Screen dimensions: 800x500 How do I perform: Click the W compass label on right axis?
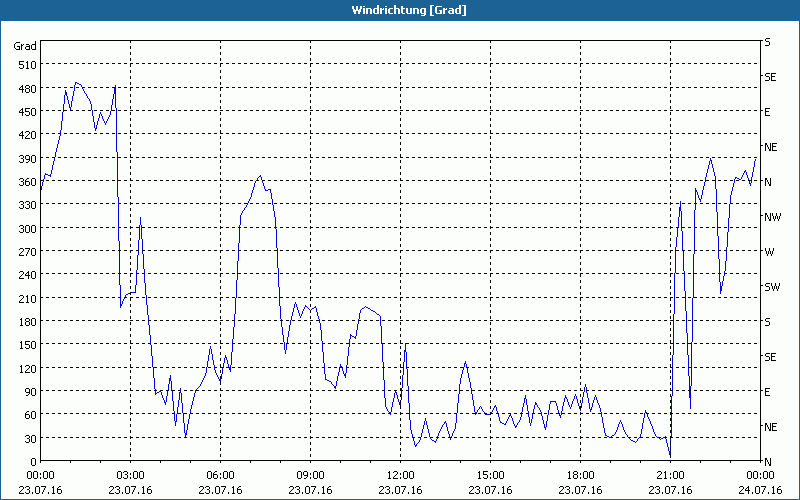click(x=769, y=252)
